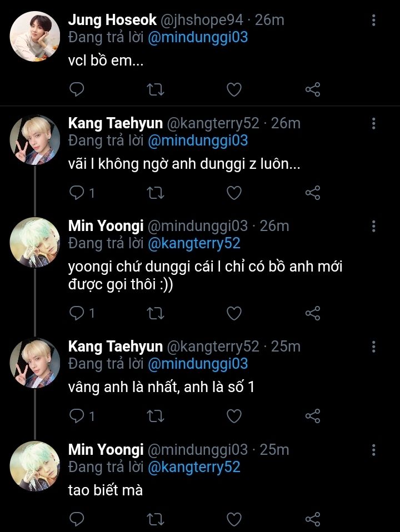View Jung Hoseok's profile picture
Screen dimensions: 400x532
(x=36, y=36)
